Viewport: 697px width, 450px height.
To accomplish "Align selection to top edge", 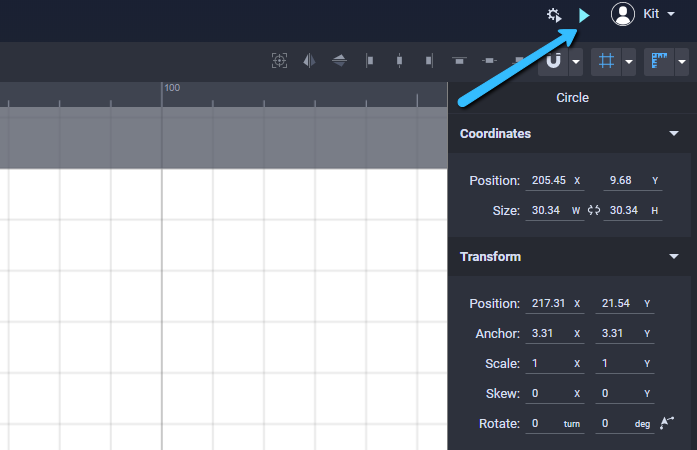I will point(459,60).
